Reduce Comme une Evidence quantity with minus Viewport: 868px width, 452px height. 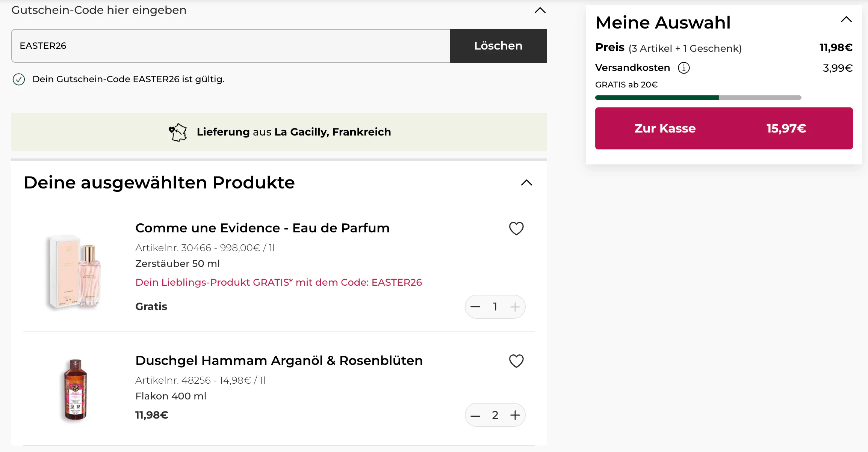click(x=475, y=307)
